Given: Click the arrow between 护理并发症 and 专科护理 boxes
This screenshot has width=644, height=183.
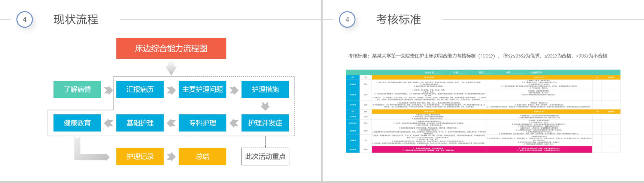Looking at the screenshot, I should [x=234, y=123].
